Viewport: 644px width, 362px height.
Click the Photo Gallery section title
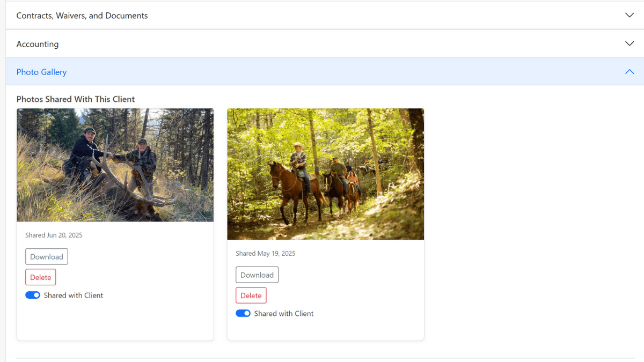click(41, 72)
